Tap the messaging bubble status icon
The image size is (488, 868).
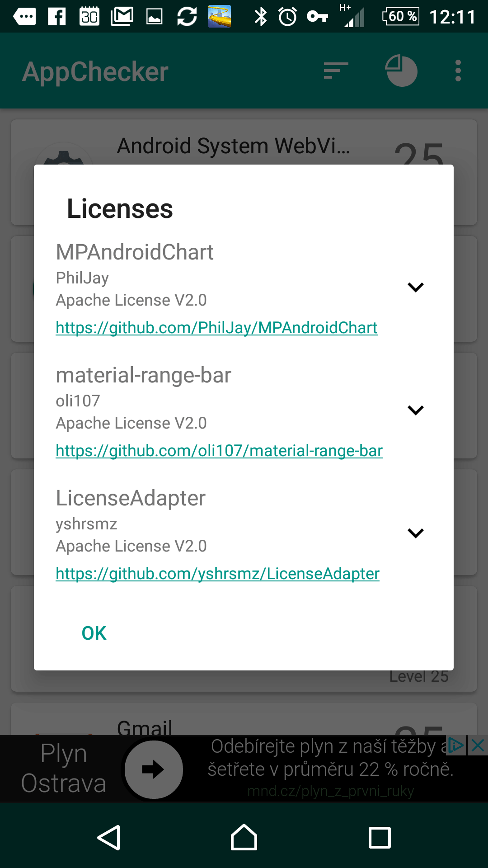[24, 17]
